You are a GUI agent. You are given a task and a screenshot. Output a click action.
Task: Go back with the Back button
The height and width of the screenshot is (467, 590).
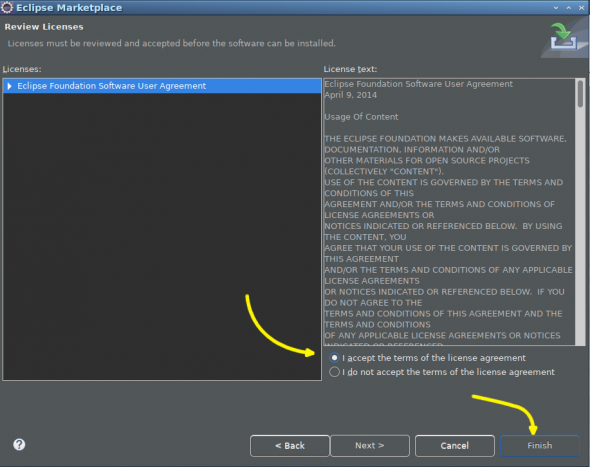(x=290, y=446)
